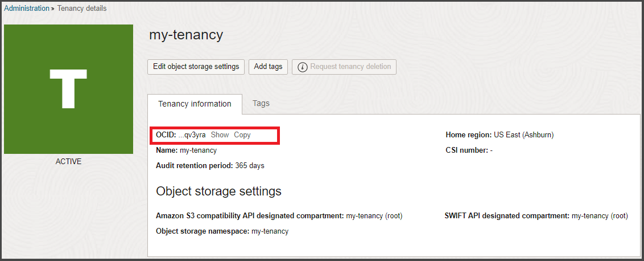Open Edit object storage settings

click(196, 67)
